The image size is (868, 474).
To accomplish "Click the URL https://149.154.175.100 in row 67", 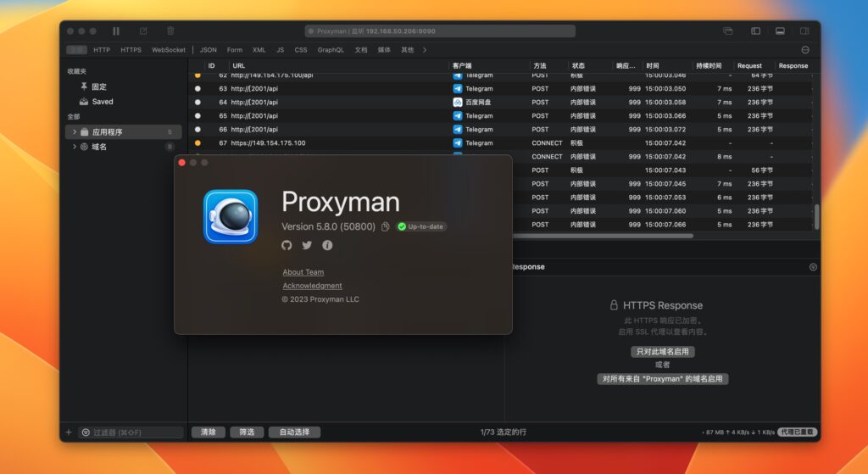I will 268,142.
